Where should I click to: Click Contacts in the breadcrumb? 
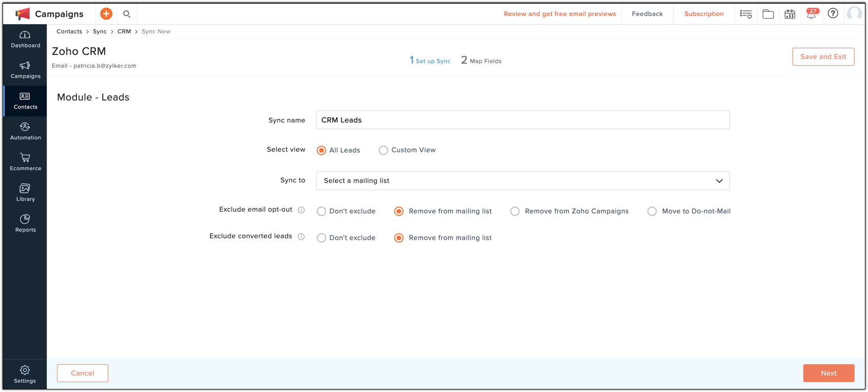(x=69, y=31)
